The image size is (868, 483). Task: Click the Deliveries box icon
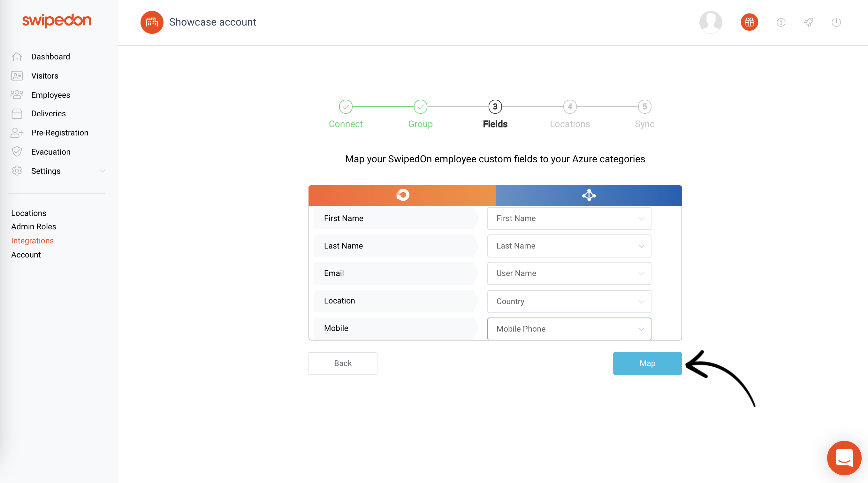click(x=17, y=114)
